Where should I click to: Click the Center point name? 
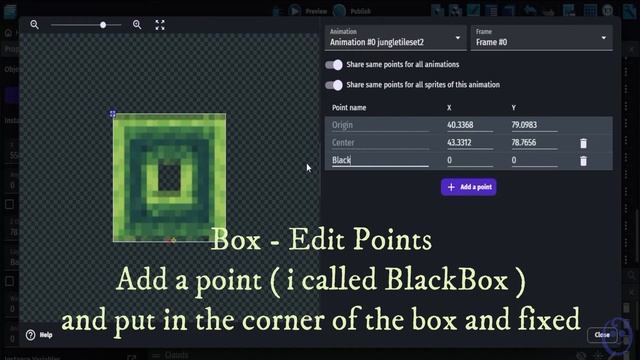(x=343, y=143)
